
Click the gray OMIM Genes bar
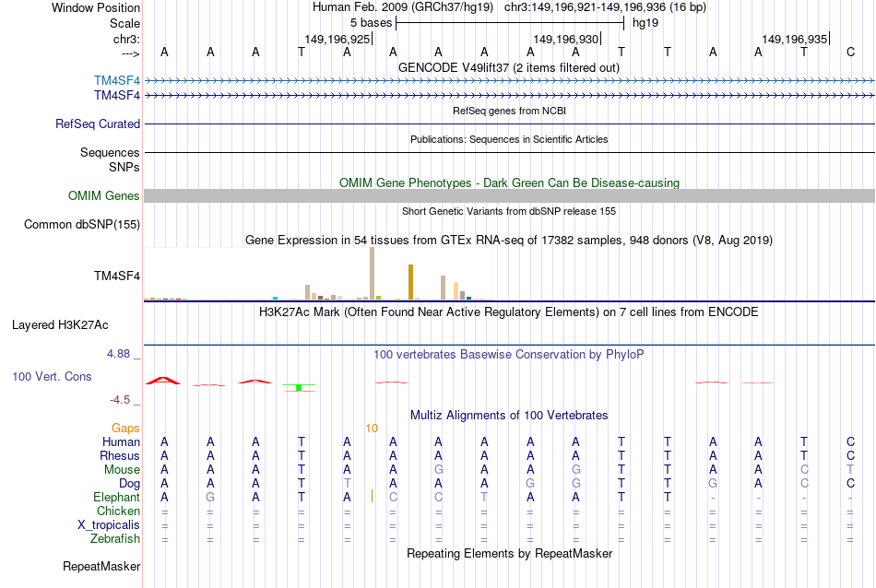pyautogui.click(x=509, y=196)
